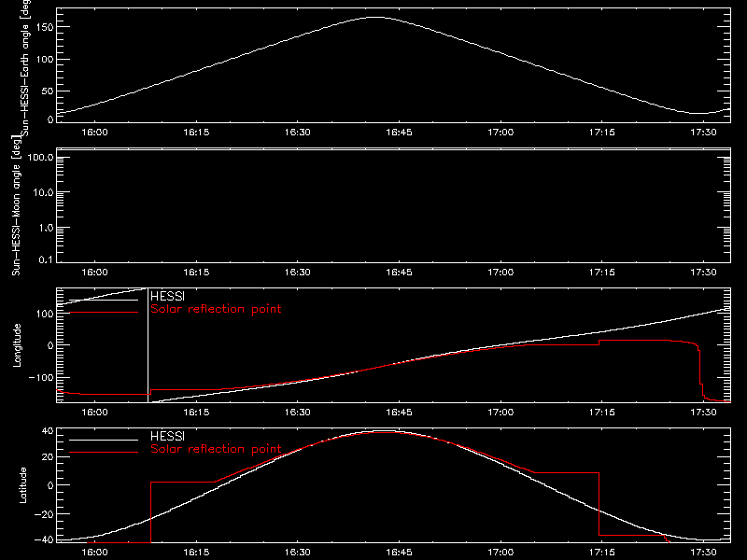Click the 1.0 tick on Moon angle plot
The image size is (747, 560).
point(46,228)
